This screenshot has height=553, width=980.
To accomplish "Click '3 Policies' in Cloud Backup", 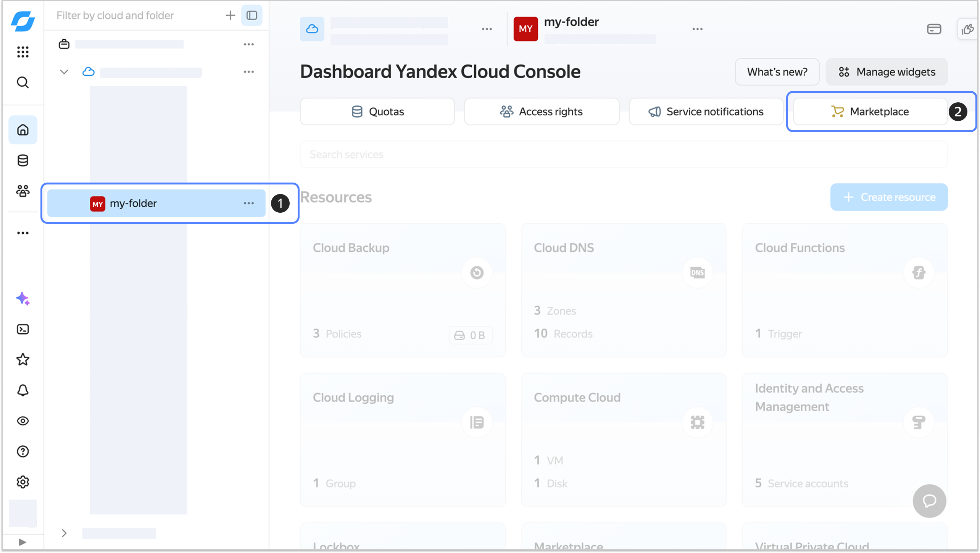I will [337, 334].
